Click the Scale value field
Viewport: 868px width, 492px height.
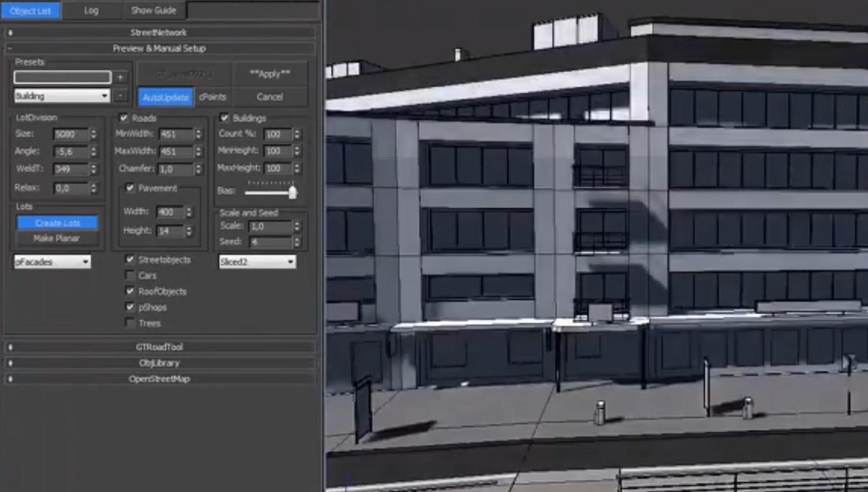tap(271, 227)
